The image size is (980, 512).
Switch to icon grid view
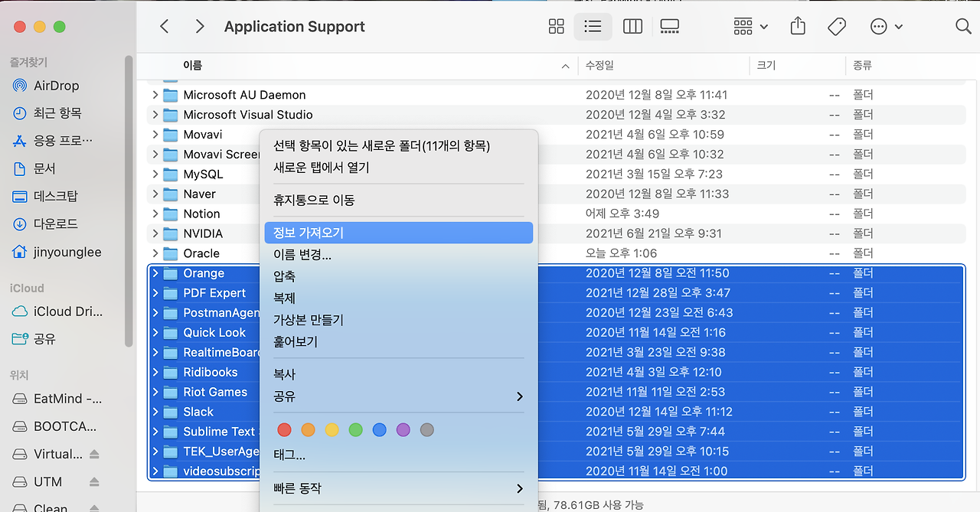(557, 27)
